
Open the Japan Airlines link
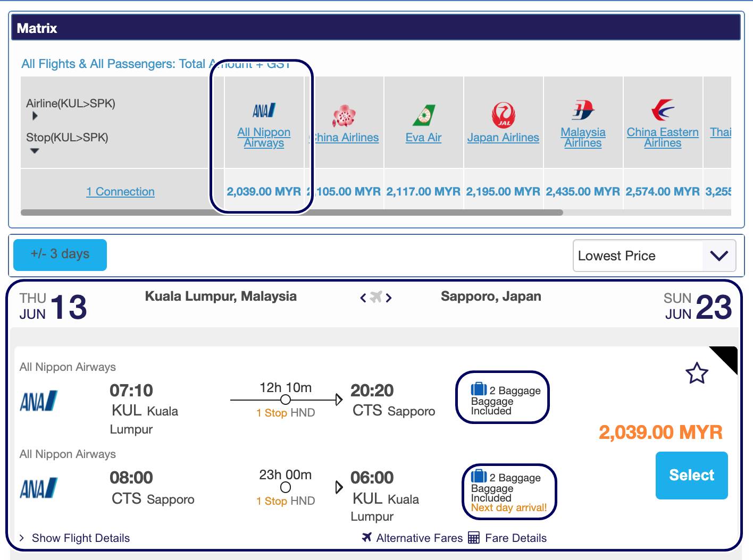click(x=503, y=138)
